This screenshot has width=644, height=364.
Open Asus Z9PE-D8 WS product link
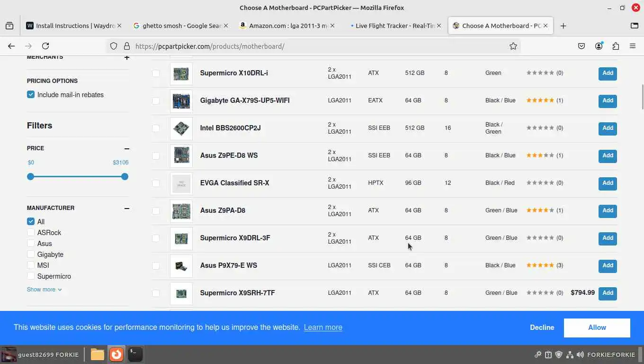tap(229, 155)
